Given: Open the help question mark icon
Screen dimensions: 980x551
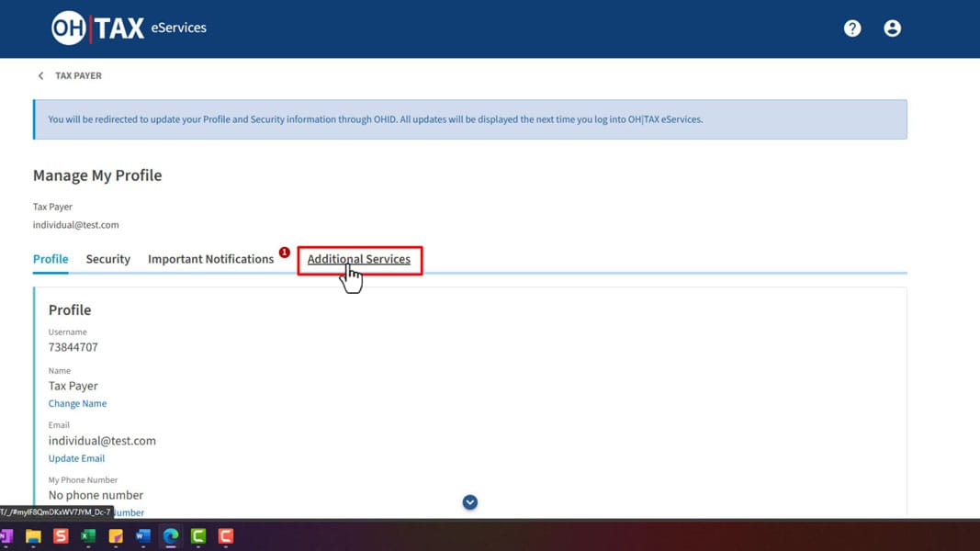Looking at the screenshot, I should pos(852,28).
